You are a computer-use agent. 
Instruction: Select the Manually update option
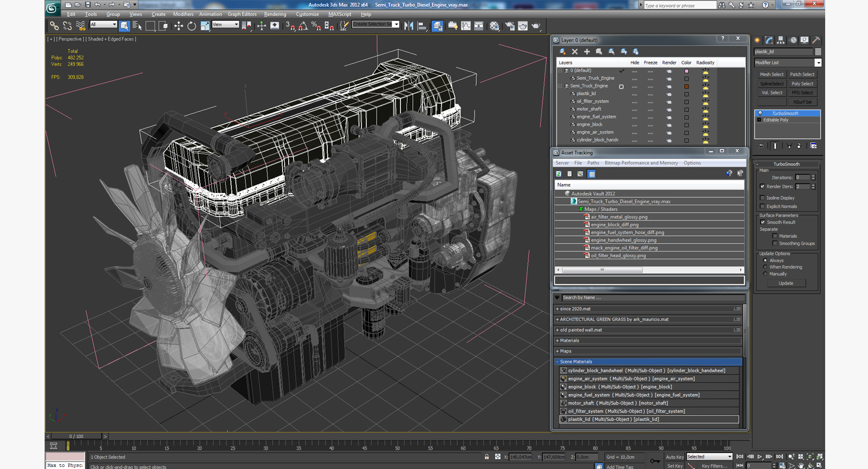click(765, 274)
